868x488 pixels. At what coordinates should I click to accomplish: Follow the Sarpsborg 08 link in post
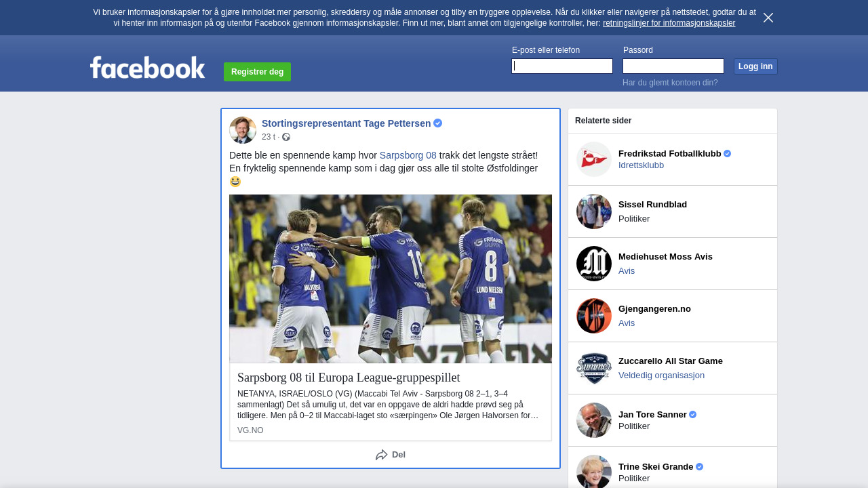pyautogui.click(x=408, y=155)
